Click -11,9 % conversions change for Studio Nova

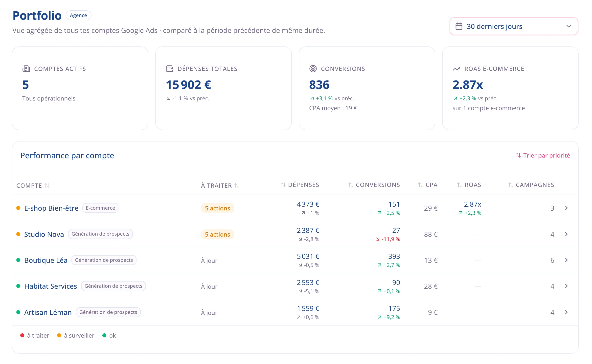point(388,239)
